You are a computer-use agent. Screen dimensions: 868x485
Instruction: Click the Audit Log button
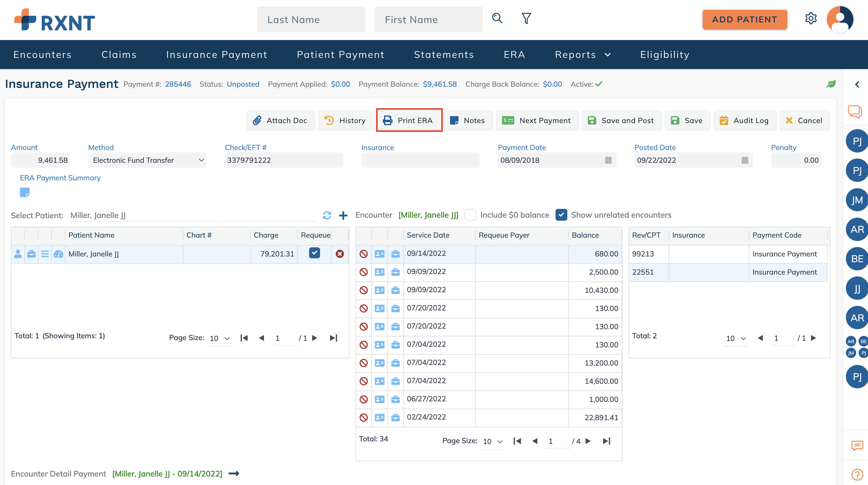(x=745, y=121)
